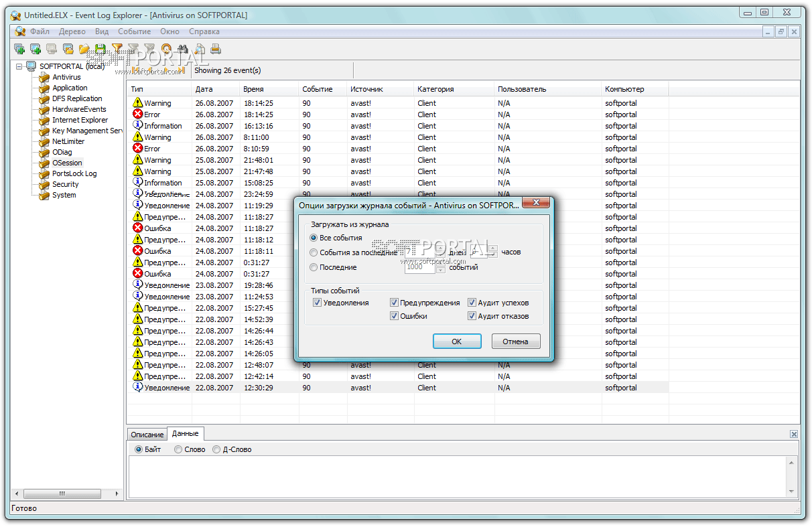Viewport: 812px width, 527px height.
Task: Select the NetLimiter log icon
Action: pos(44,142)
